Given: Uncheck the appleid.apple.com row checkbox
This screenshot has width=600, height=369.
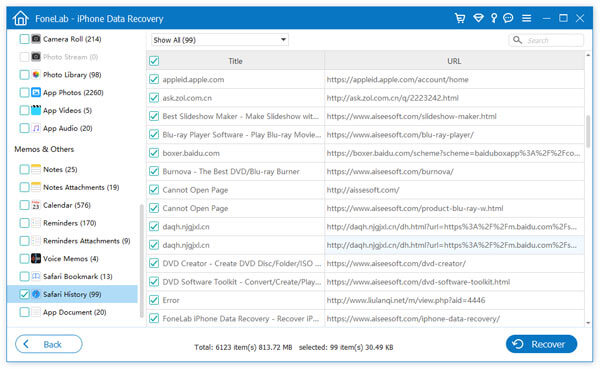Looking at the screenshot, I should click(154, 79).
